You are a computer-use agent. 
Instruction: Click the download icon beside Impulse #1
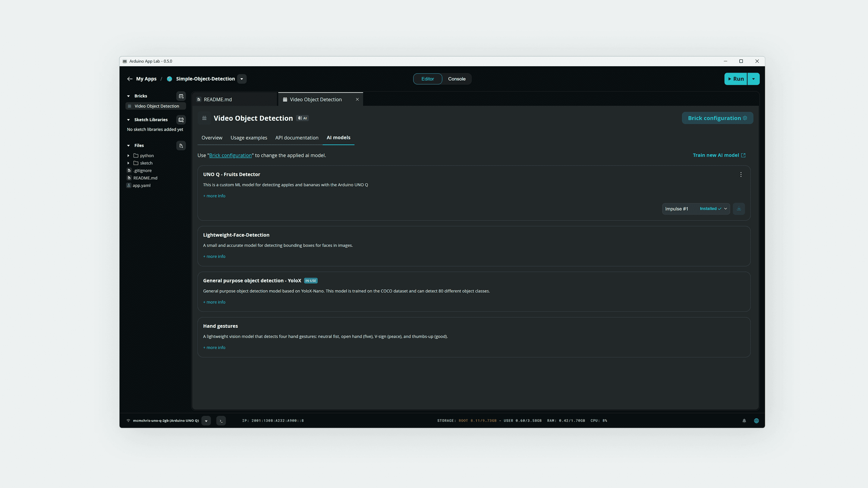(739, 209)
